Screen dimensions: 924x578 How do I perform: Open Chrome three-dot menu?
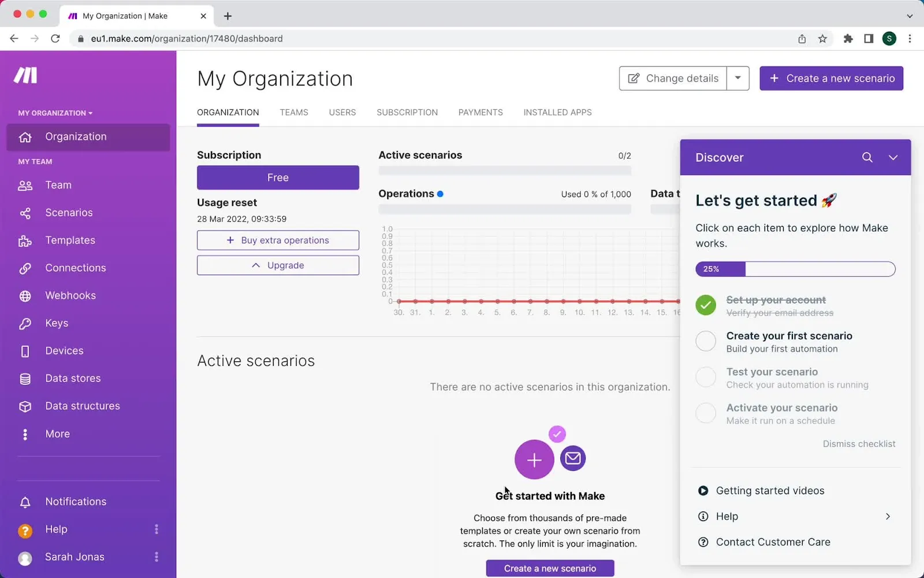910,39
